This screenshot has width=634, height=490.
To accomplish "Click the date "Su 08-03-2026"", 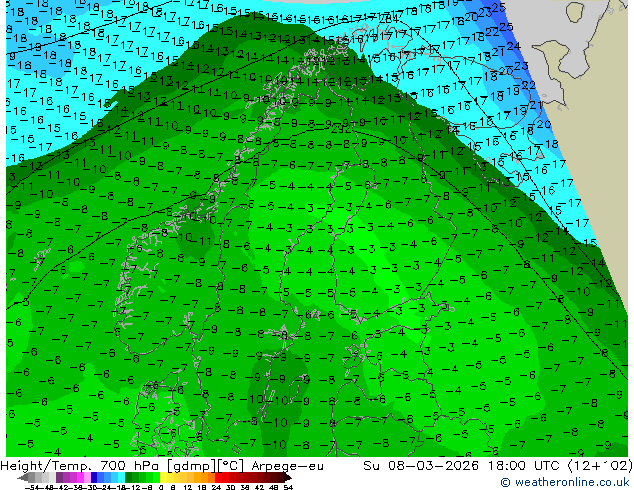I will tap(421, 466).
